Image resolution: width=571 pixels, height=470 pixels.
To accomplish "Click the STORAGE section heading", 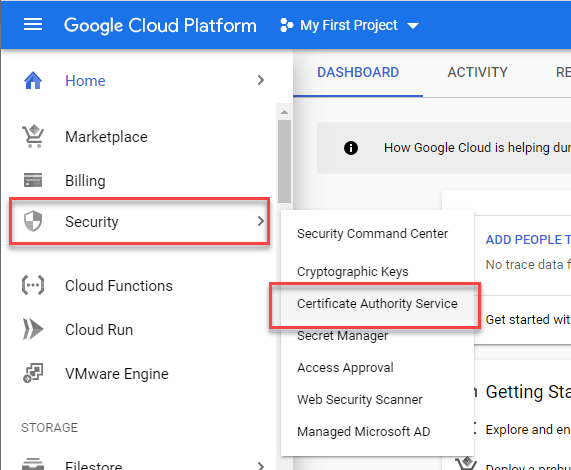I will click(x=50, y=427).
